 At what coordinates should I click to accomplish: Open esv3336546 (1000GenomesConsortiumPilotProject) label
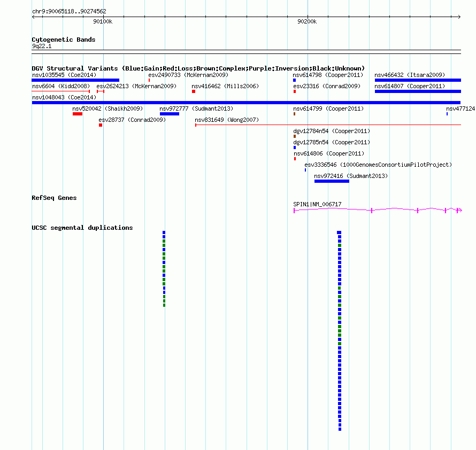[378, 165]
